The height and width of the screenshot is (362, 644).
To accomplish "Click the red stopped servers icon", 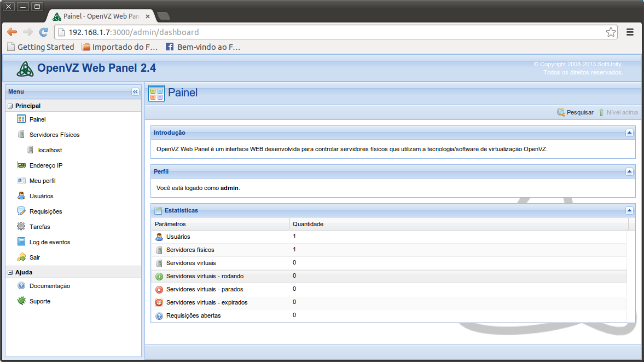I will 159,289.
